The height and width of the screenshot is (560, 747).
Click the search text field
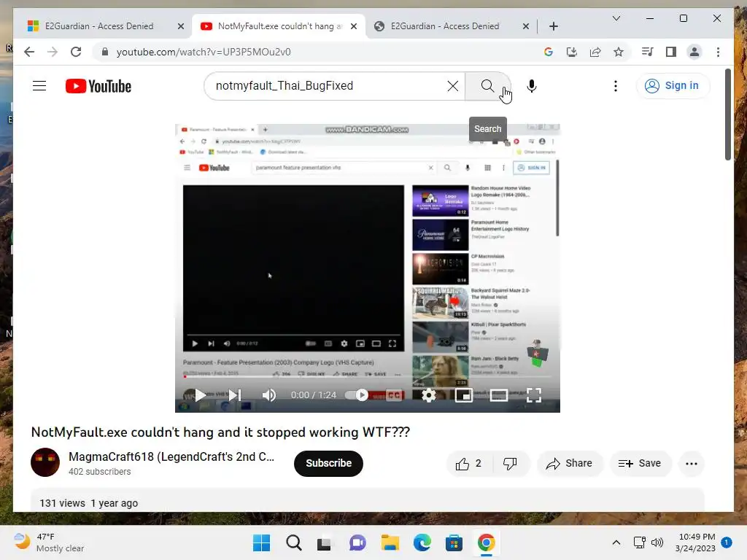pos(329,86)
